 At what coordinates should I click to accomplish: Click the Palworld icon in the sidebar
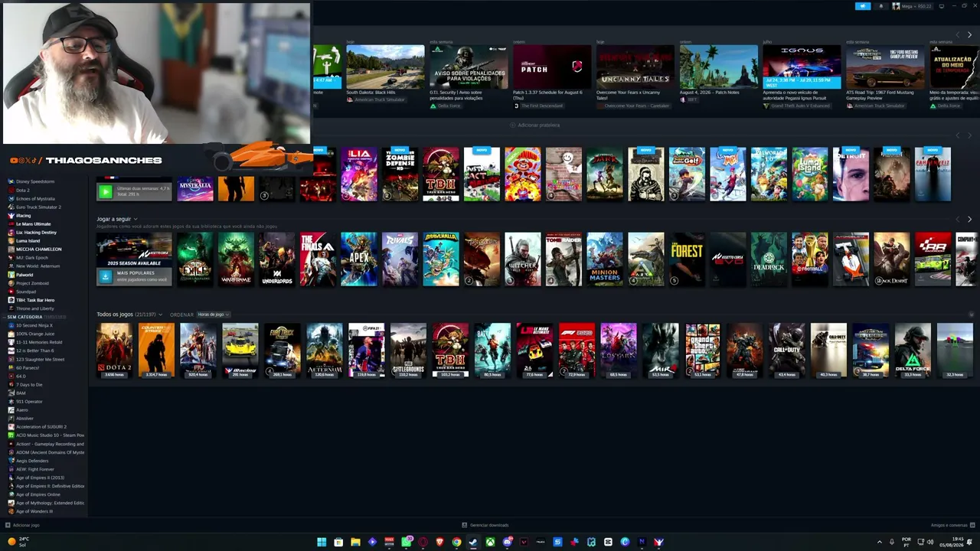pos(11,275)
